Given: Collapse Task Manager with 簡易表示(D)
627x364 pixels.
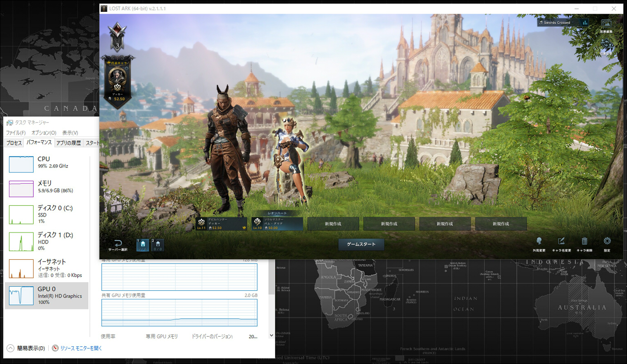Looking at the screenshot, I should coord(26,348).
